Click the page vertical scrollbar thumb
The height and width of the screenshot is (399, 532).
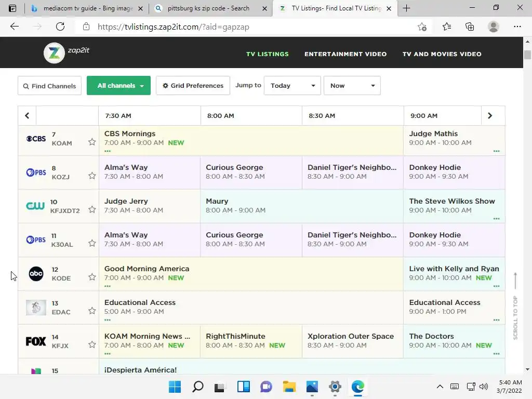527,55
